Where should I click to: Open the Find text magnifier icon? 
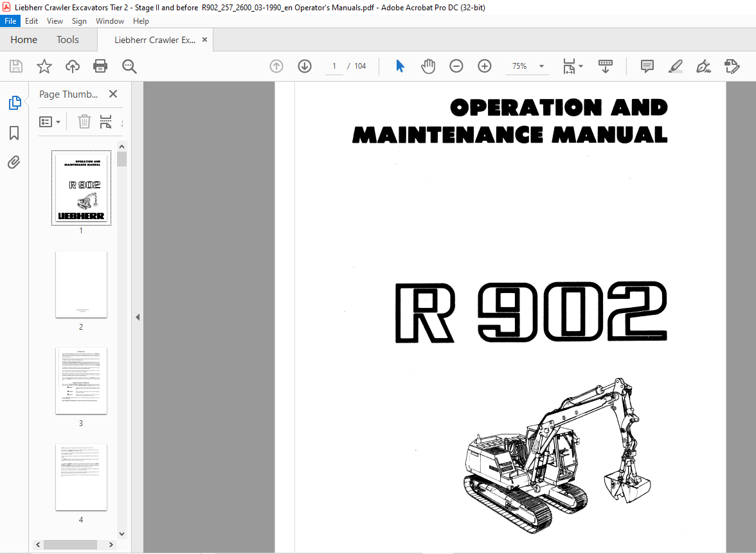129,66
